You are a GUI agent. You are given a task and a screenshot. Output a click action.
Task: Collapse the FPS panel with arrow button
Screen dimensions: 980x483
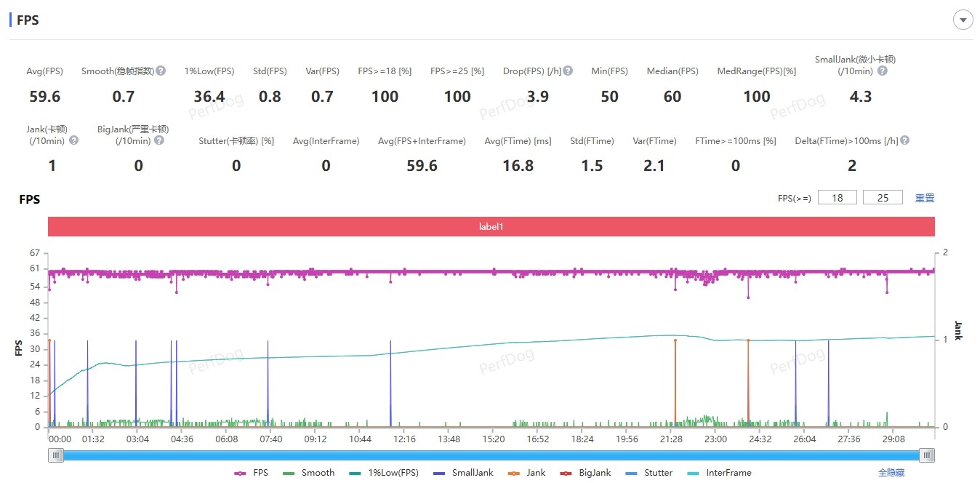coord(963,20)
